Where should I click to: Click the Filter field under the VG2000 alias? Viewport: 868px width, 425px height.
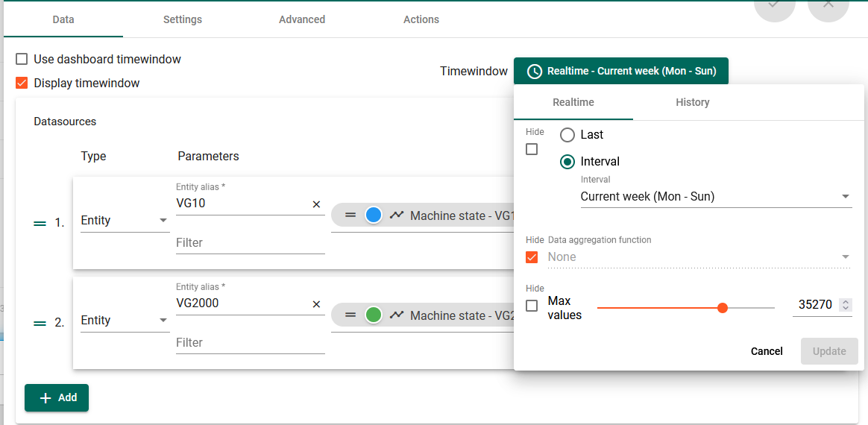(251, 343)
